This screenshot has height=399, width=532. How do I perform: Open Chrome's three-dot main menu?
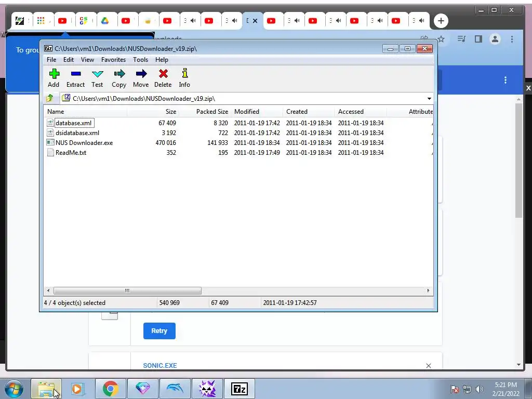[512, 39]
